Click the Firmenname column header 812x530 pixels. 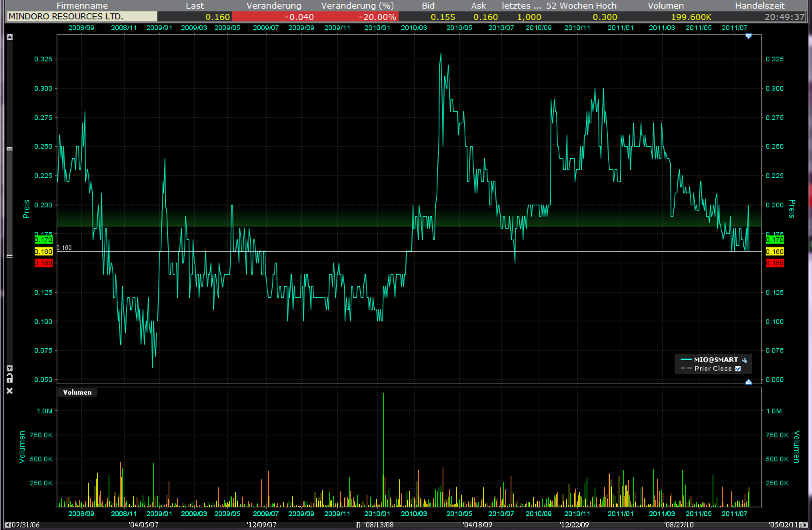81,5
